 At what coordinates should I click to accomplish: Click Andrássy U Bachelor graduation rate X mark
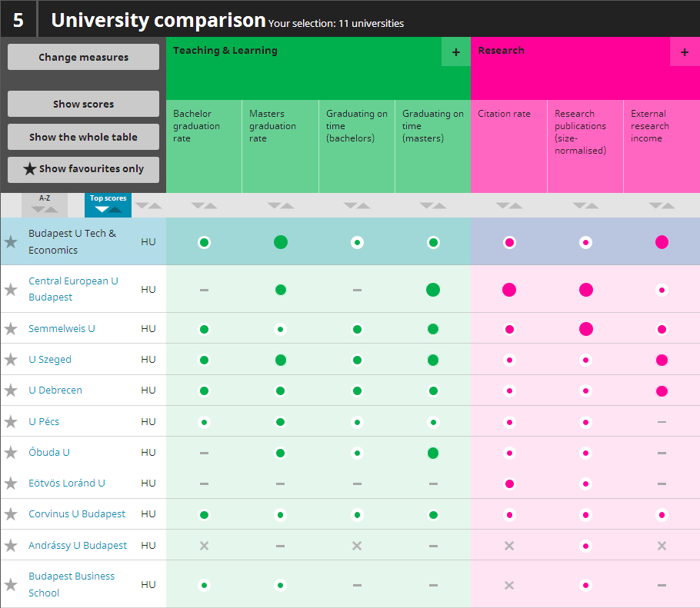pos(204,546)
